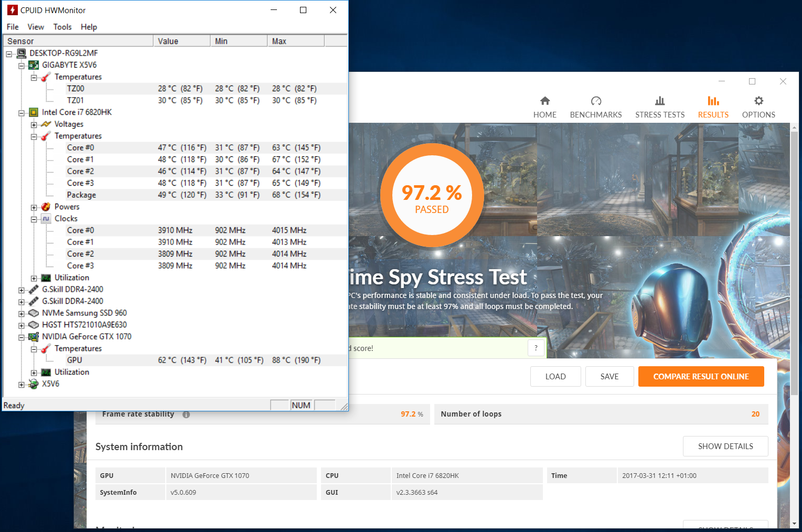
Task: Click SHOW DETAILS for System information
Action: 725,446
